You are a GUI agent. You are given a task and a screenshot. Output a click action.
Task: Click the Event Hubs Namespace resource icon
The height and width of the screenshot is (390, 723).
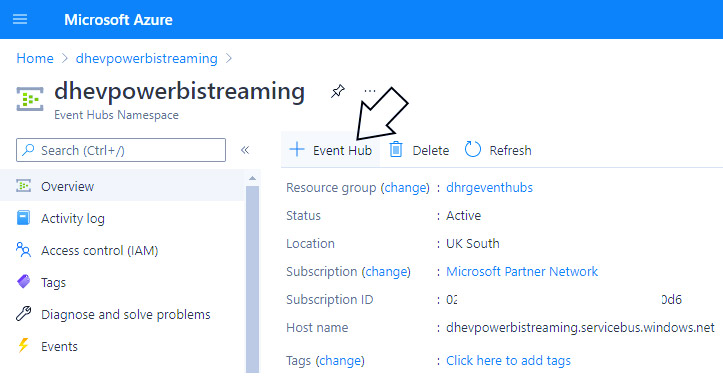click(30, 99)
